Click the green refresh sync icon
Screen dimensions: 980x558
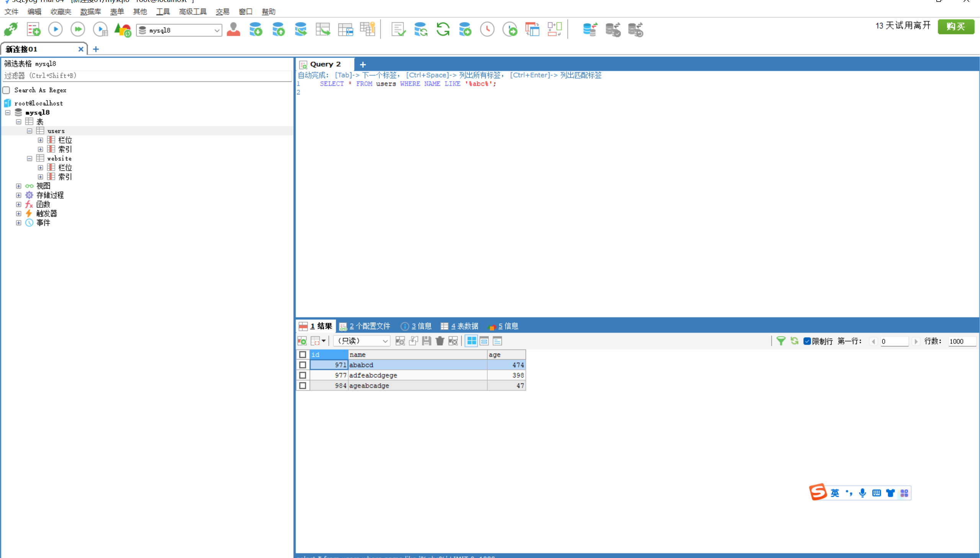point(443,29)
